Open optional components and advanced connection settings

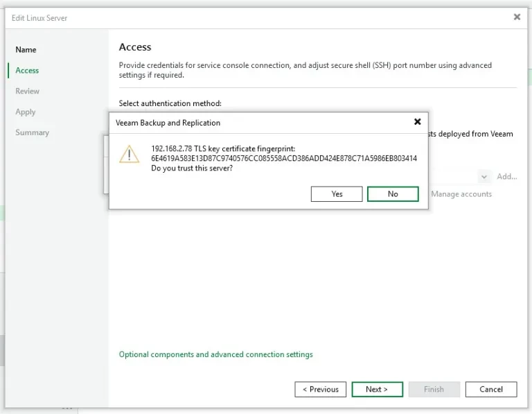pyautogui.click(x=216, y=354)
